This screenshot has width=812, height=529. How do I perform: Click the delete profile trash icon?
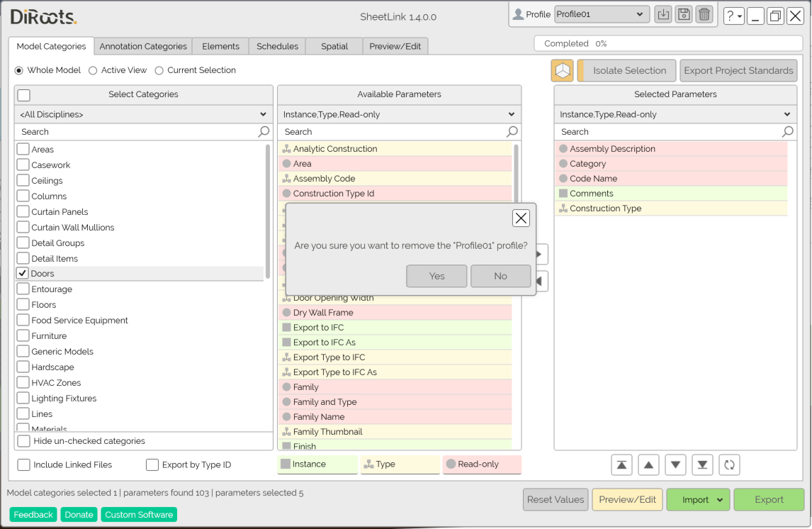[x=704, y=14]
